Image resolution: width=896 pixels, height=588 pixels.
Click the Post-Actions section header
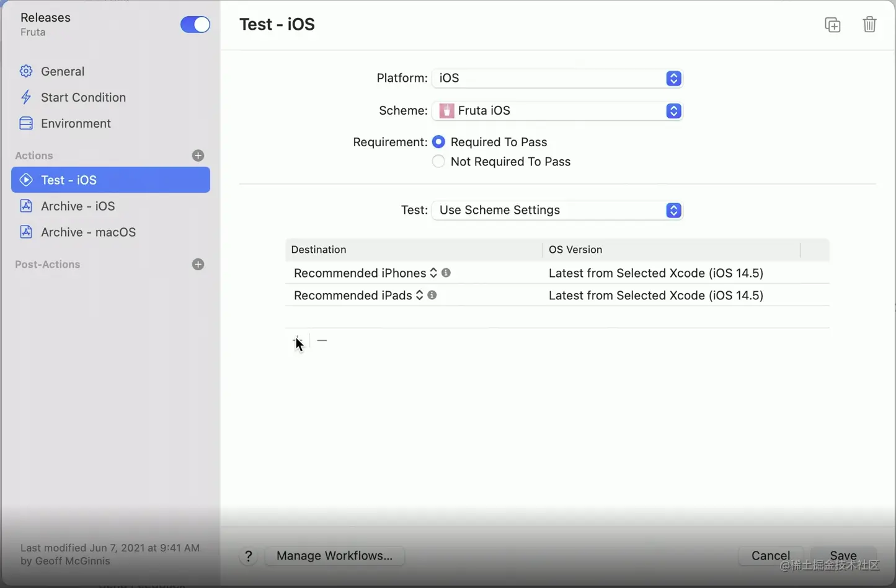[48, 265]
